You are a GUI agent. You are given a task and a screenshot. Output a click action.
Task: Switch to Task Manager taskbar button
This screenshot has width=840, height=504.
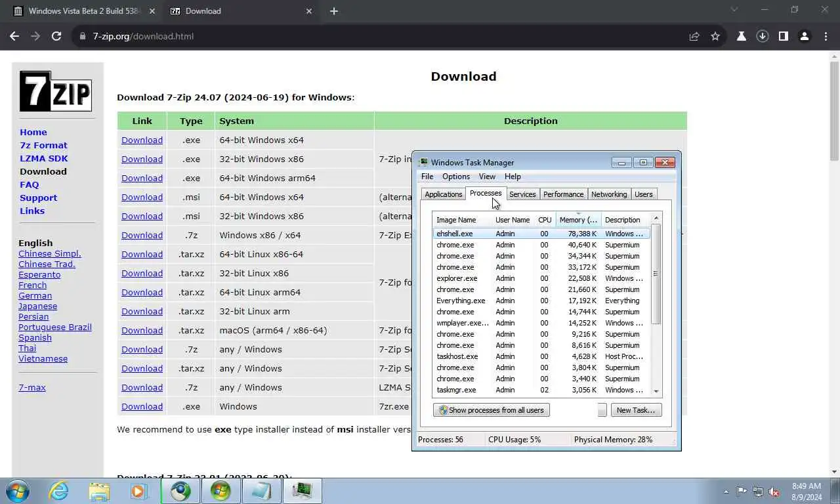click(303, 491)
